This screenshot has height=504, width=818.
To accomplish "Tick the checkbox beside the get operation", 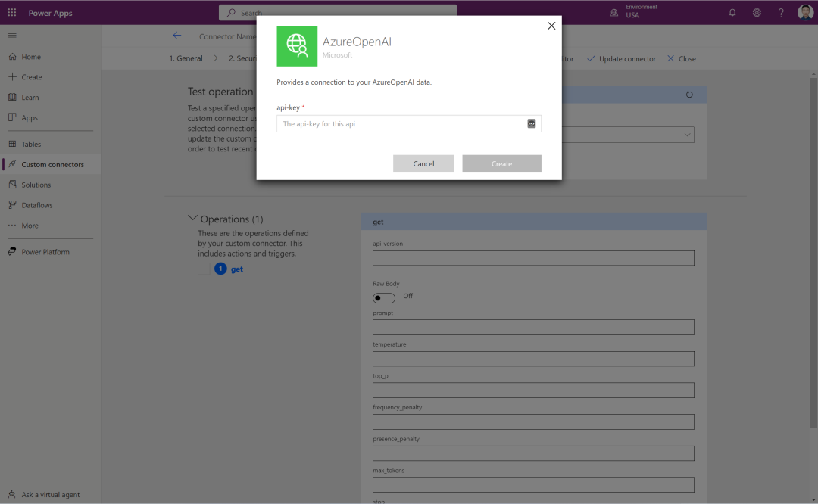I will 204,269.
